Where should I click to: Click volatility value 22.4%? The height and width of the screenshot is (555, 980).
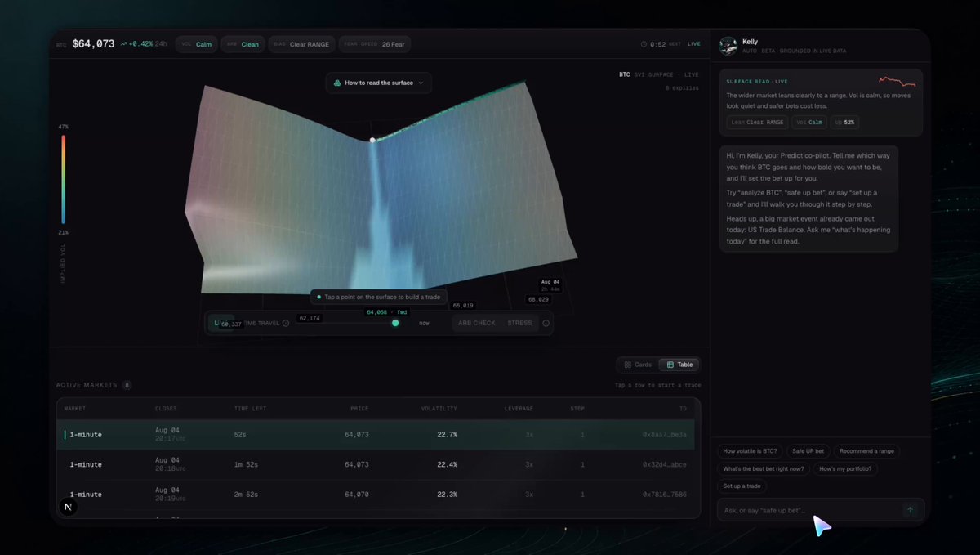[447, 464]
